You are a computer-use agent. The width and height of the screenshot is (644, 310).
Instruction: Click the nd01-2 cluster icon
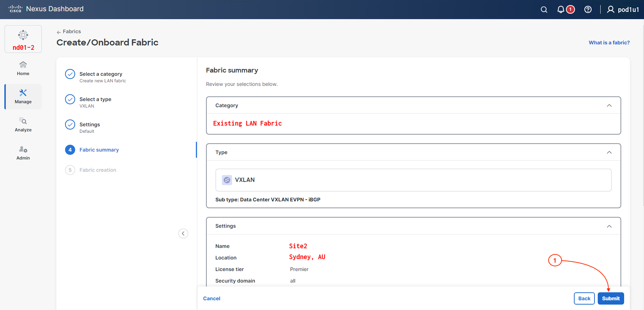(x=23, y=39)
